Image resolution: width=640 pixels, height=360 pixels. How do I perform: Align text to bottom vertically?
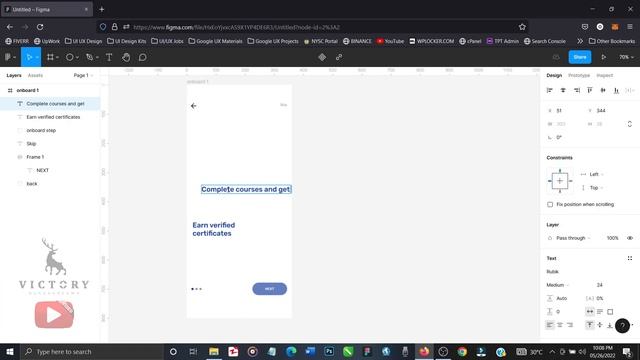pos(609,325)
